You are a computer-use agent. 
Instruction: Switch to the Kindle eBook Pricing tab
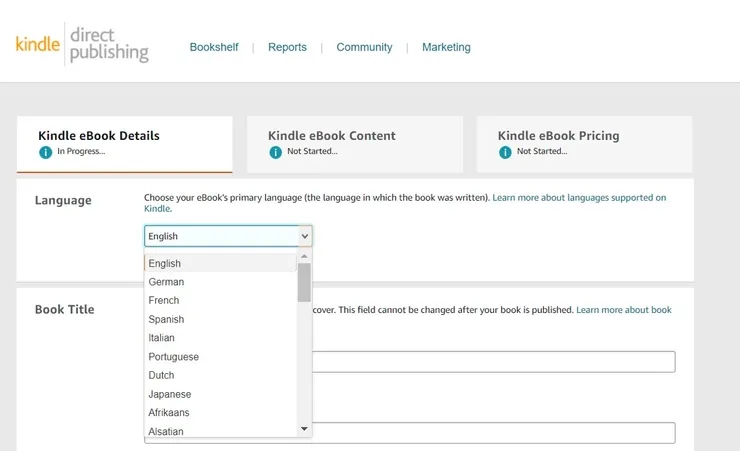pos(585,143)
